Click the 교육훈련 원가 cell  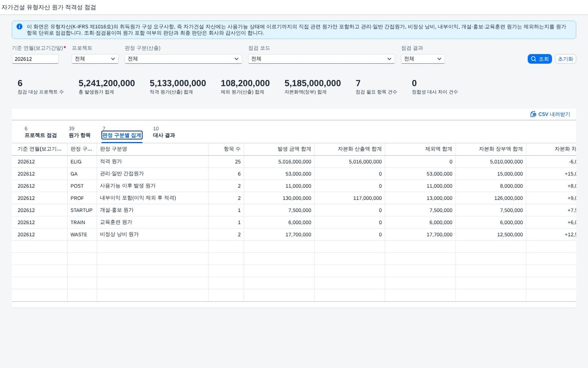coord(153,222)
